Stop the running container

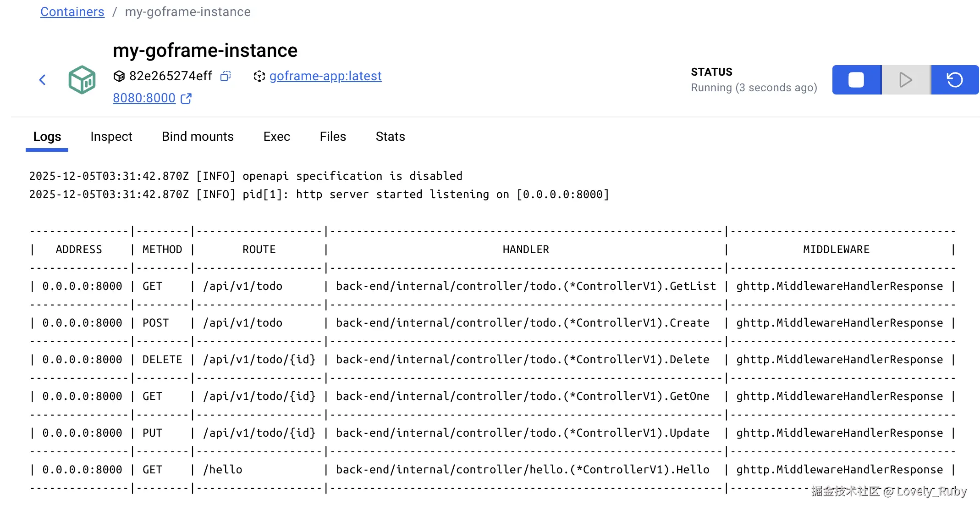(x=856, y=80)
